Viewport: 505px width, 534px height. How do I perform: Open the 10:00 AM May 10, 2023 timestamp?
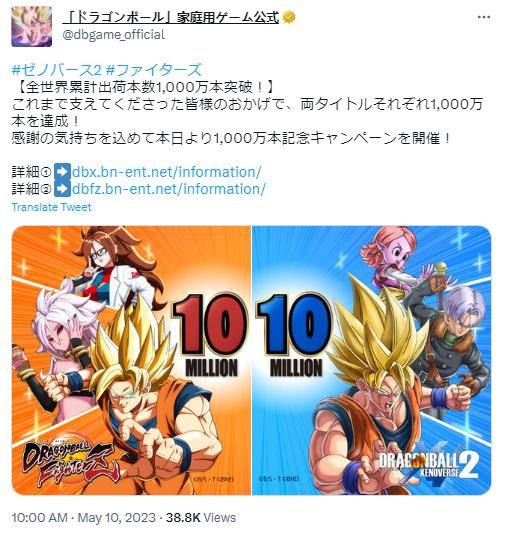84,518
